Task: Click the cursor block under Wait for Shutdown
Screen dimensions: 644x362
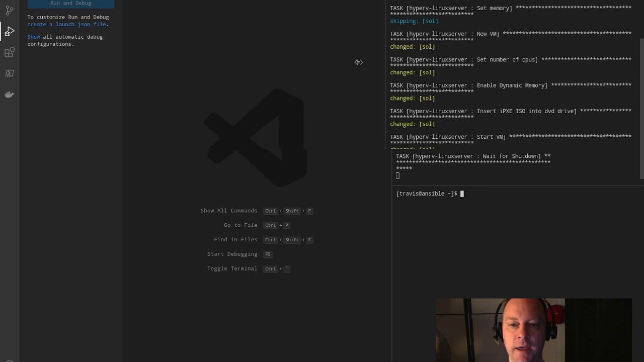Action: tap(397, 175)
